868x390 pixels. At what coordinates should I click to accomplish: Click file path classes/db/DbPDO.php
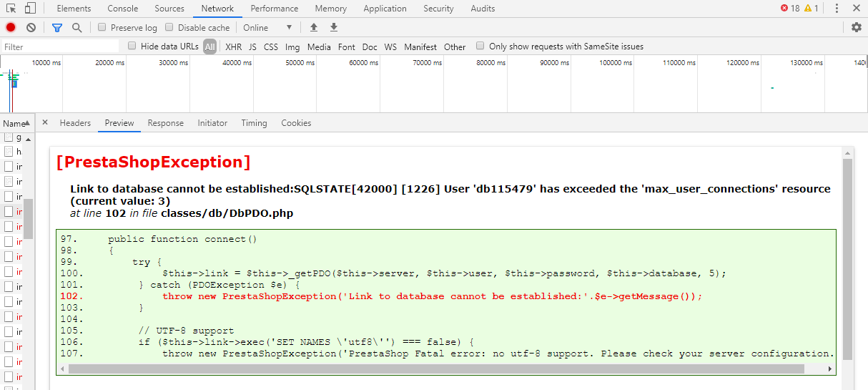(227, 213)
